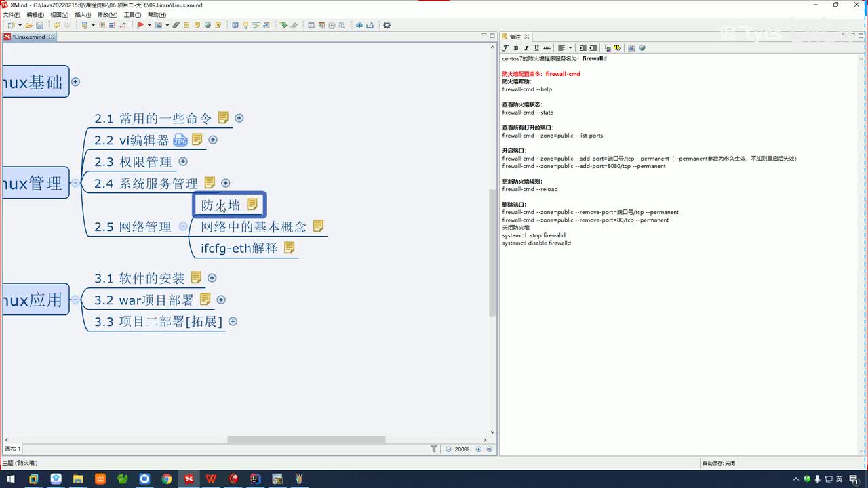Close the Linux.xmind editor tab
The image size is (868, 488).
pyautogui.click(x=51, y=37)
